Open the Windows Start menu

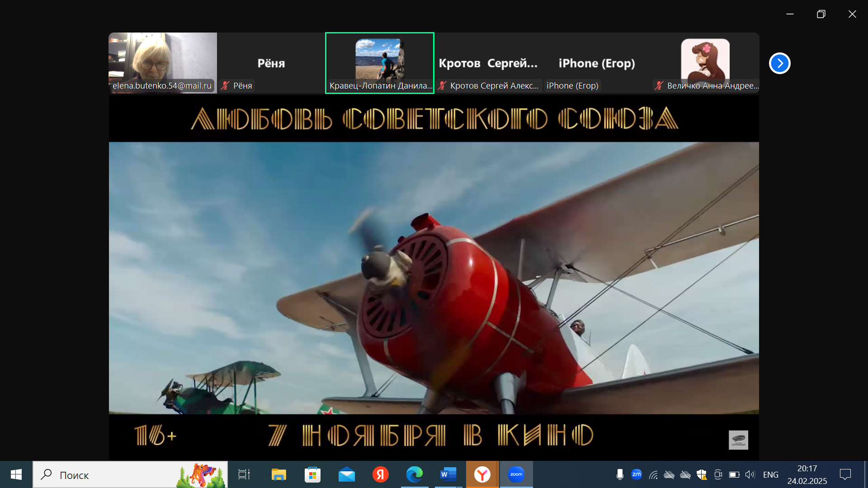16,474
